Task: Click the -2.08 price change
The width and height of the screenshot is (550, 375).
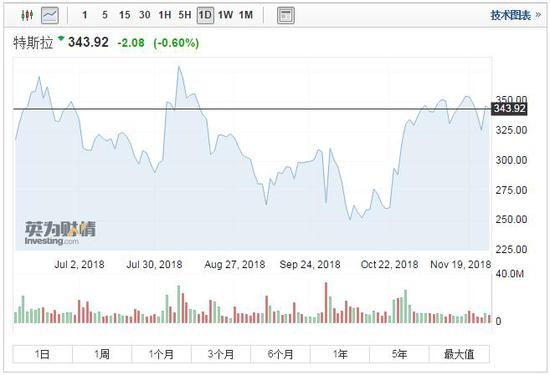Action: 131,43
